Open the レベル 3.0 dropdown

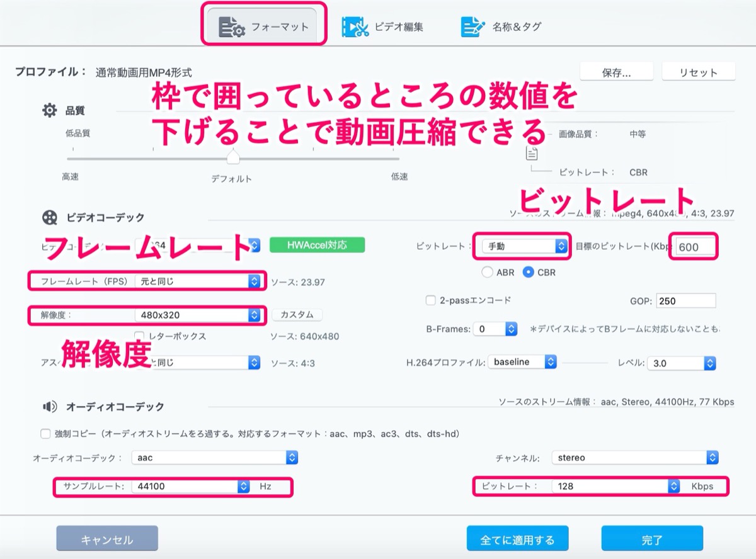tap(682, 363)
